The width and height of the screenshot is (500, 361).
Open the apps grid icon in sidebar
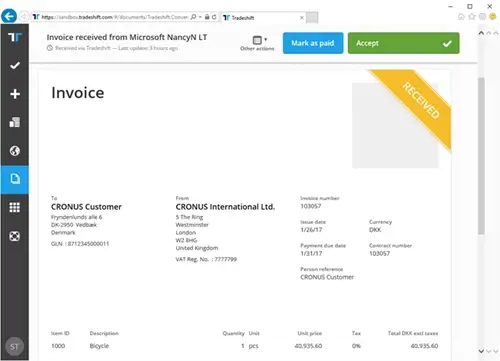point(15,207)
